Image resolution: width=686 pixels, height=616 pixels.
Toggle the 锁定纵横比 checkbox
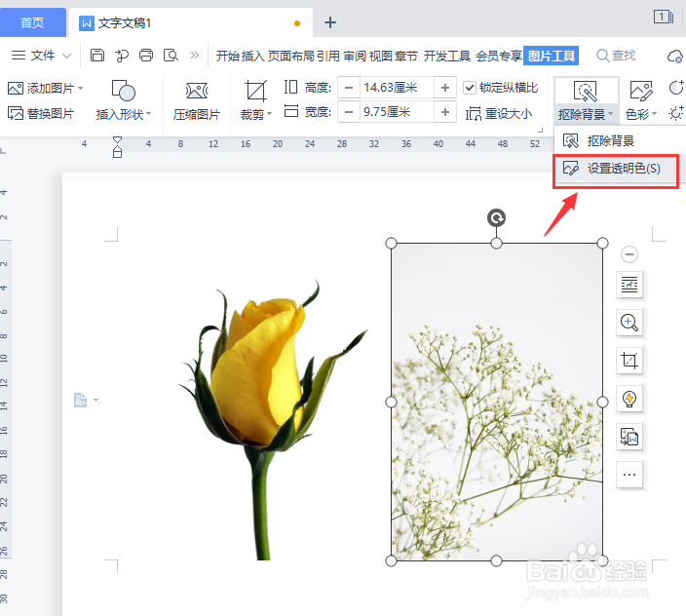click(x=470, y=88)
